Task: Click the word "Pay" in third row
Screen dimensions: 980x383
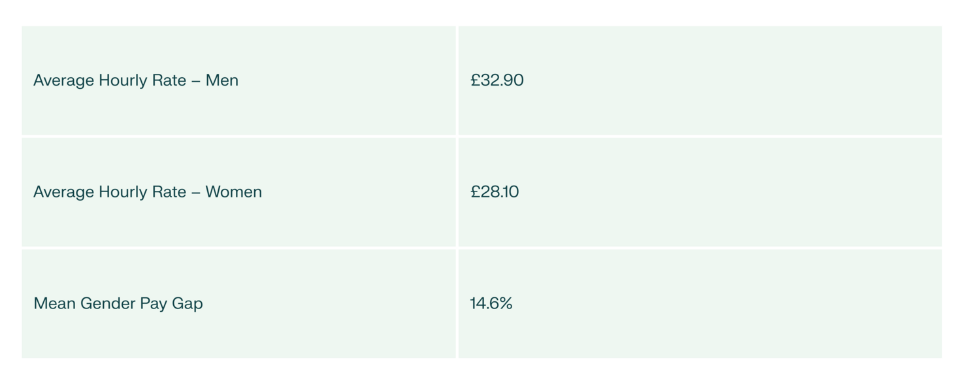Action: [x=154, y=304]
